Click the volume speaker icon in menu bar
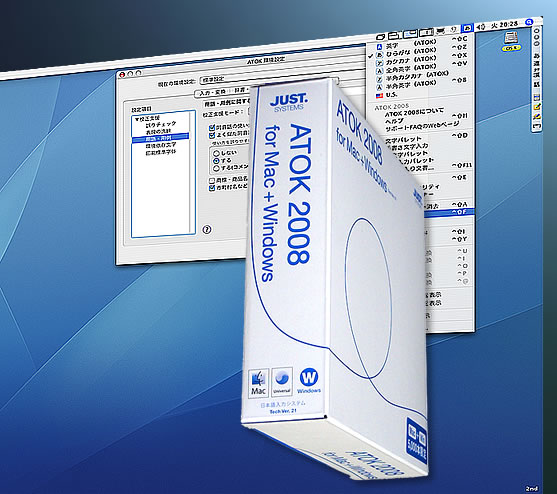 [x=481, y=27]
